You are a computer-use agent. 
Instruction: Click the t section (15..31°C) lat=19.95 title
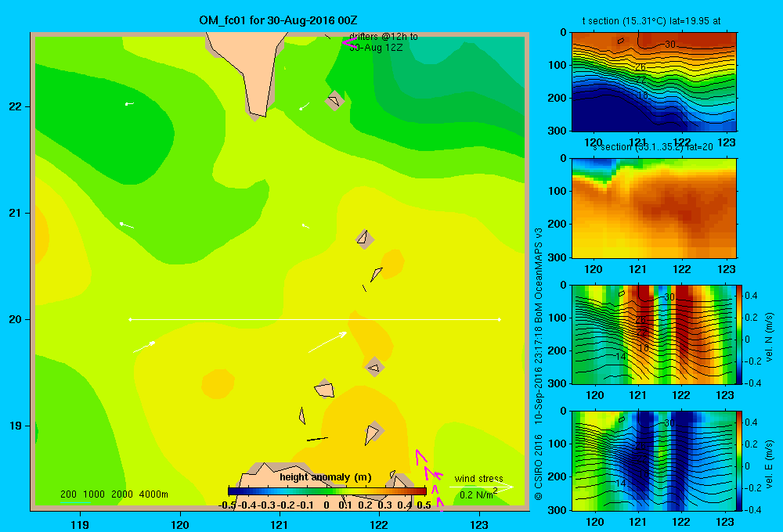[x=651, y=21]
